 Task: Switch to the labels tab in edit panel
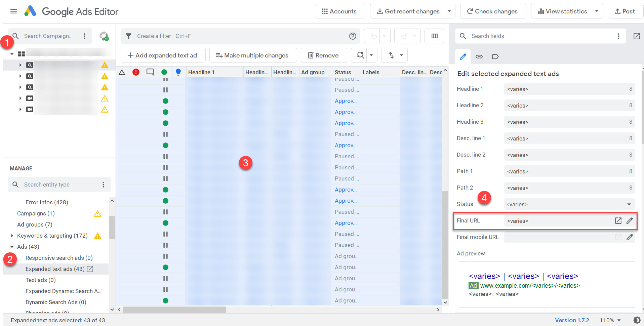(x=495, y=56)
